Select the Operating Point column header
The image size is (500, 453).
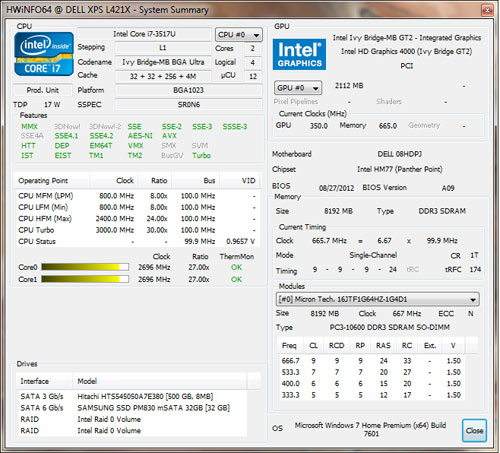pos(52,181)
